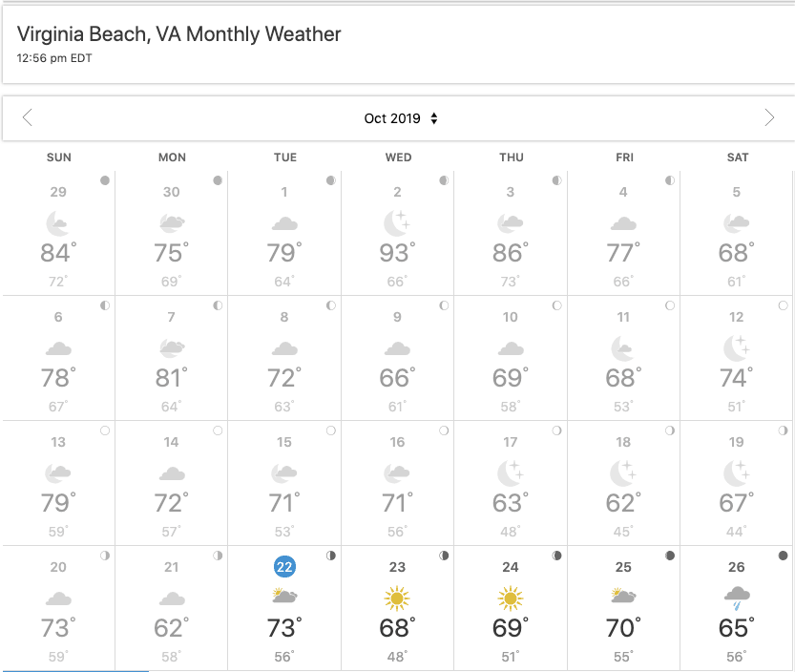Select October 17 cell with 63° high

[511, 483]
